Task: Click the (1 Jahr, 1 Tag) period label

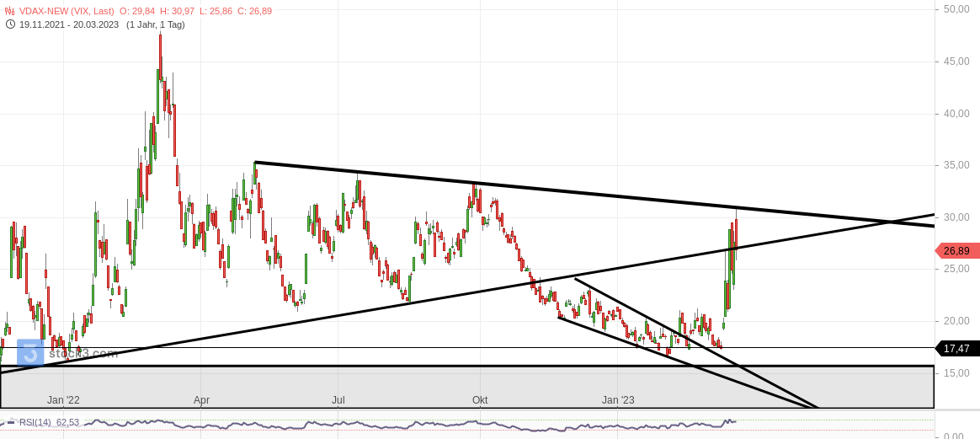Action: click(x=156, y=24)
